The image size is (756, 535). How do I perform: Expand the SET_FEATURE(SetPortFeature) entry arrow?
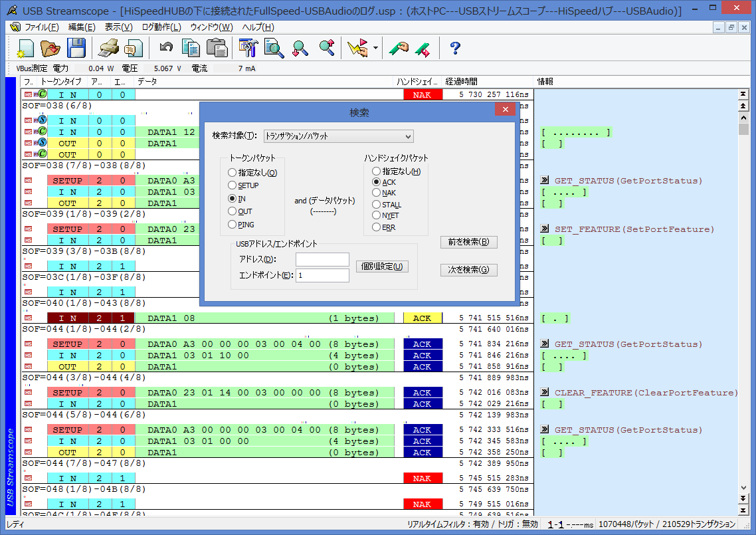point(545,229)
